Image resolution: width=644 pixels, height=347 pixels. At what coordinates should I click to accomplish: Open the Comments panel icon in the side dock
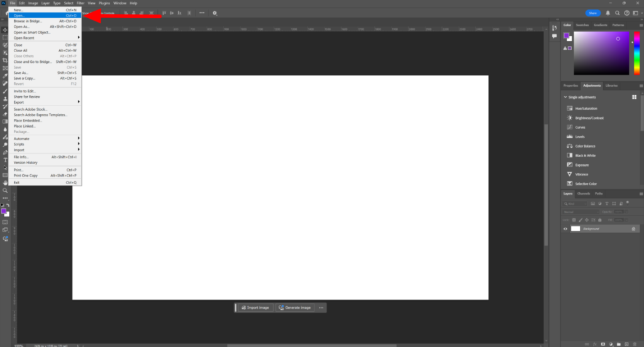pyautogui.click(x=555, y=36)
